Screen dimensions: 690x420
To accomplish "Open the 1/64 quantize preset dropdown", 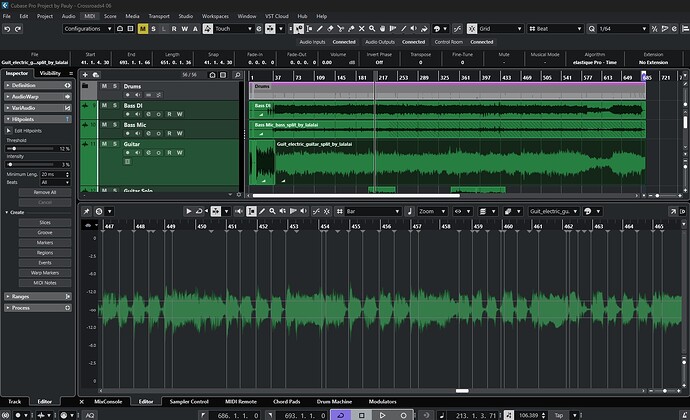I will pyautogui.click(x=622, y=29).
